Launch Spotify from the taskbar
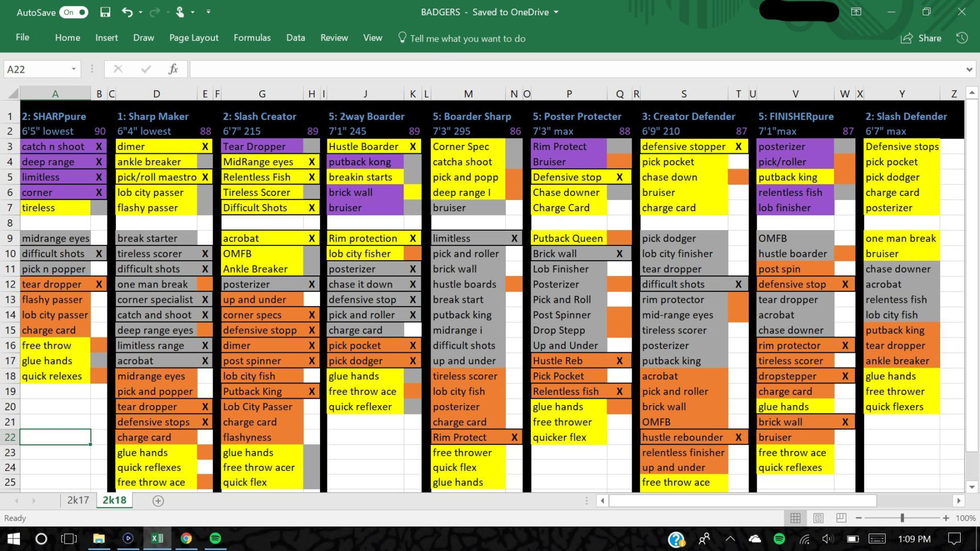The height and width of the screenshot is (551, 980). [215, 539]
